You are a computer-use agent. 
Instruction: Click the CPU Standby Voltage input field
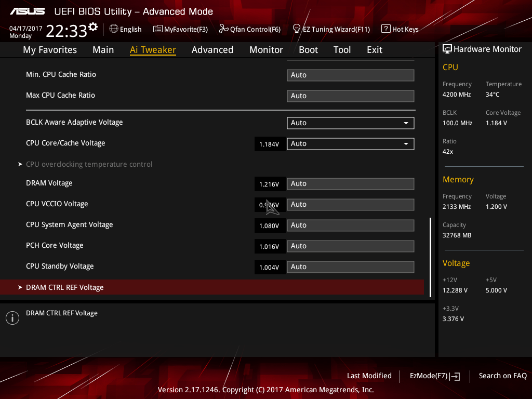351,267
